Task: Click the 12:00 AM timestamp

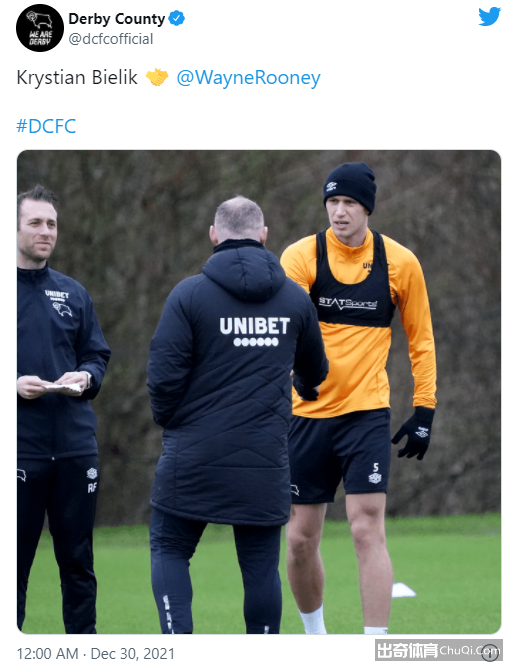Action: pyautogui.click(x=47, y=654)
